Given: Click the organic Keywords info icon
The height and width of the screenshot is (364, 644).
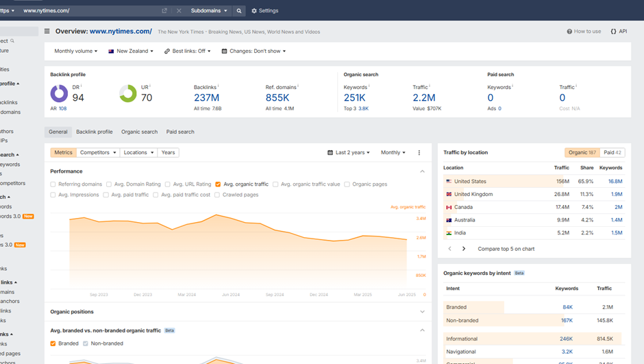Looking at the screenshot, I should (369, 86).
